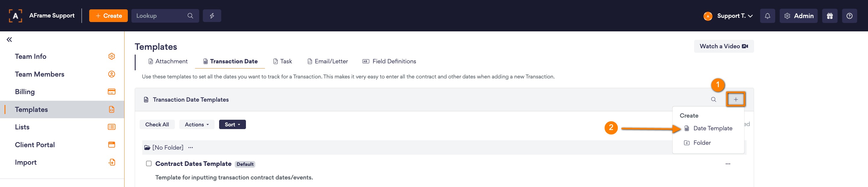Open the help question mark icon
868x187 pixels.
coord(850,16)
